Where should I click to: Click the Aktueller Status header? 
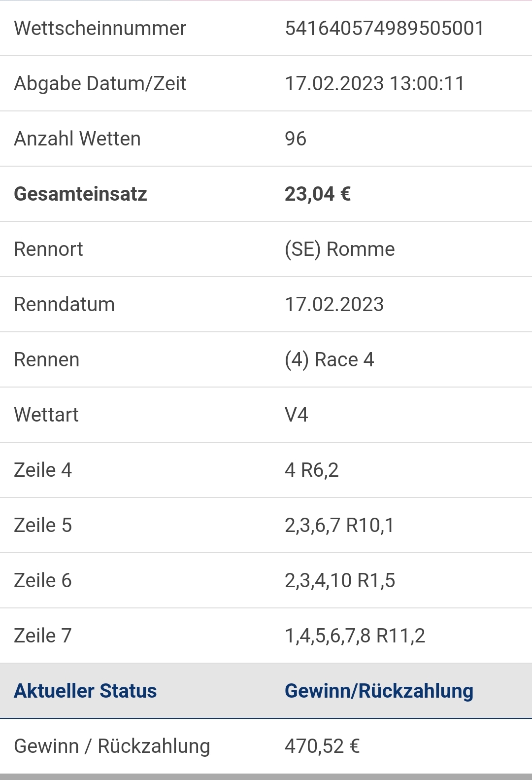[85, 691]
